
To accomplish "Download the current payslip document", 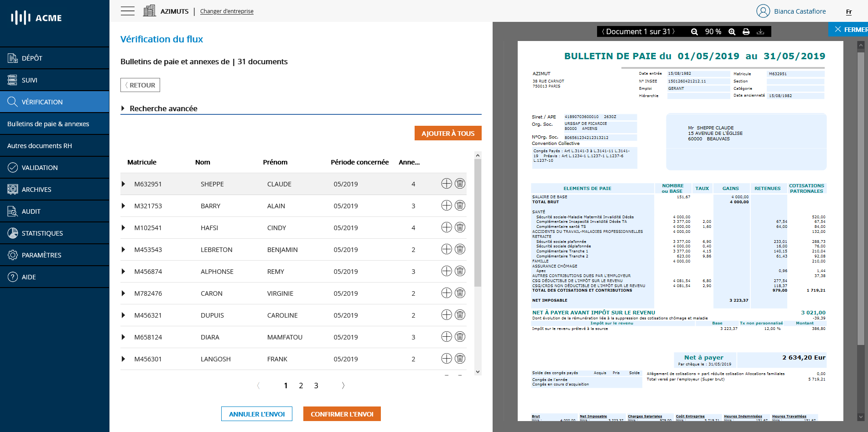I will (x=760, y=32).
